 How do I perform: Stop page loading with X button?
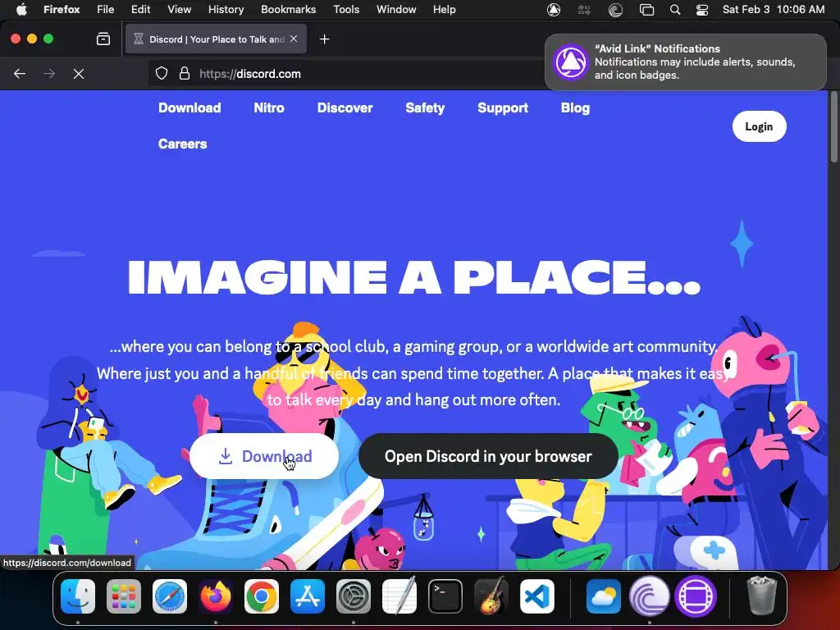(x=79, y=74)
